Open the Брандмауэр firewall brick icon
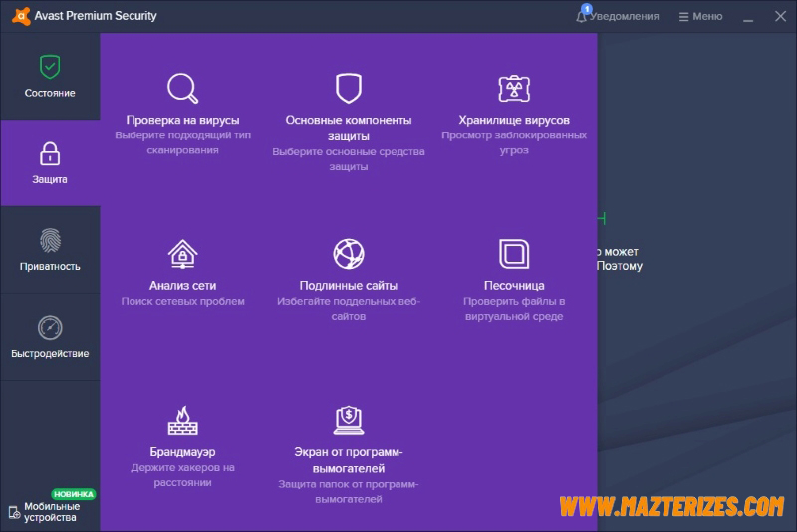This screenshot has height=532, width=797. [182, 420]
